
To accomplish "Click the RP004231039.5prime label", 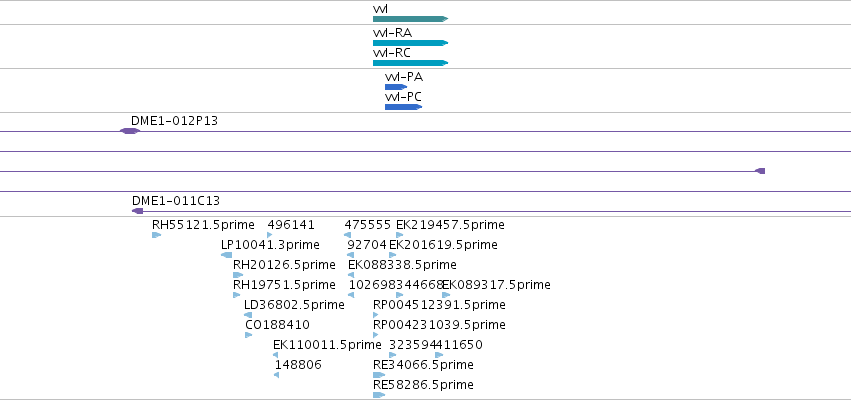I will [x=439, y=325].
